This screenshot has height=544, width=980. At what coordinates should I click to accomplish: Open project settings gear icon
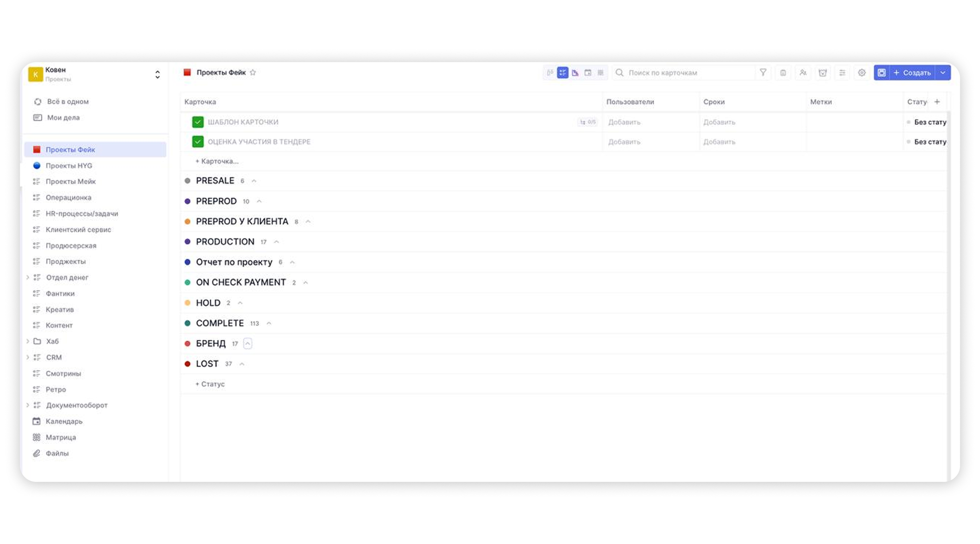[861, 72]
